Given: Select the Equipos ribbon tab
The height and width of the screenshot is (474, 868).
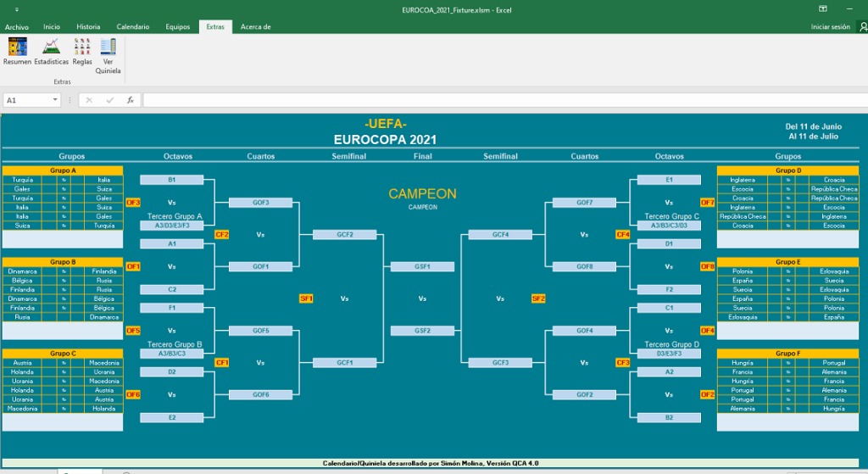Looking at the screenshot, I should [178, 27].
